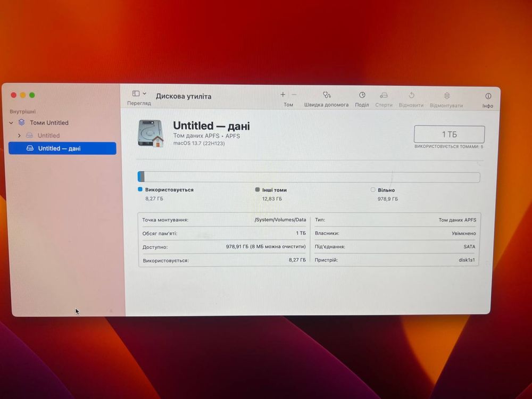532x399 pixels.
Task: Collapse the Томи Untitled container
Action: pos(11,123)
